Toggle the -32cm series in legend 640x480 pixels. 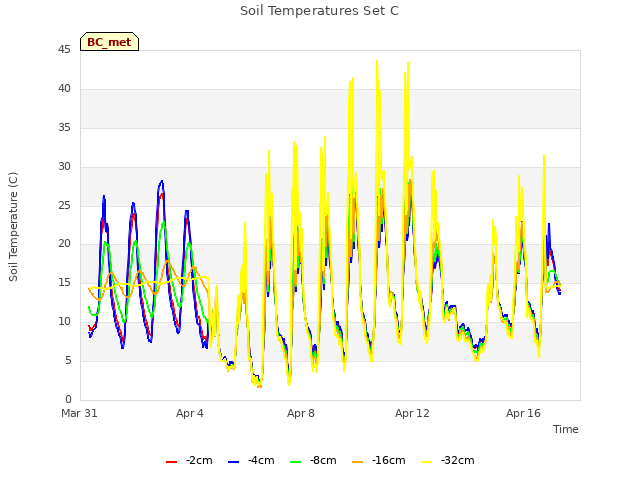(448, 460)
